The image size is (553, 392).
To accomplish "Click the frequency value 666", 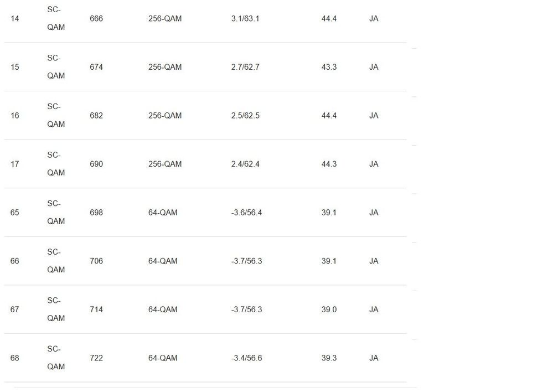I will pyautogui.click(x=96, y=18).
